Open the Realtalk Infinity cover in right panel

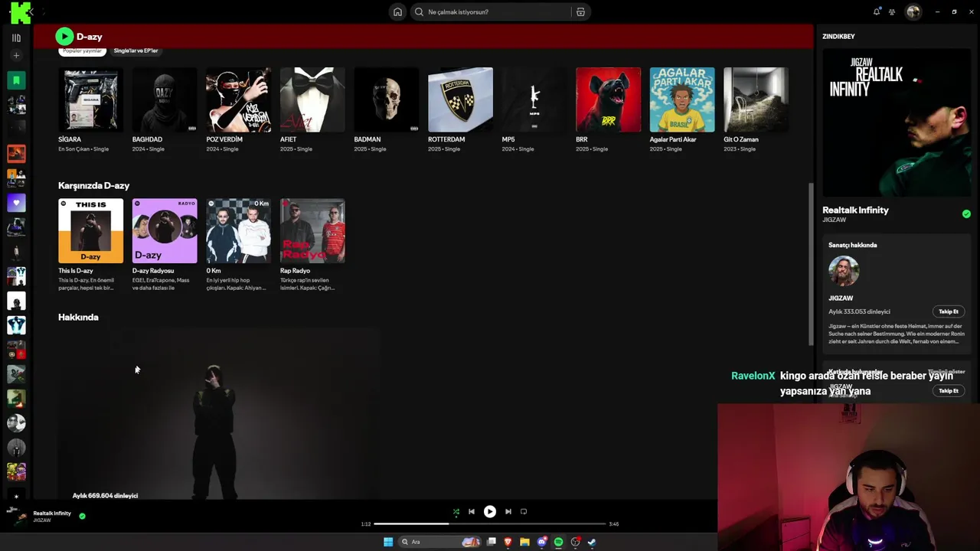coord(896,123)
